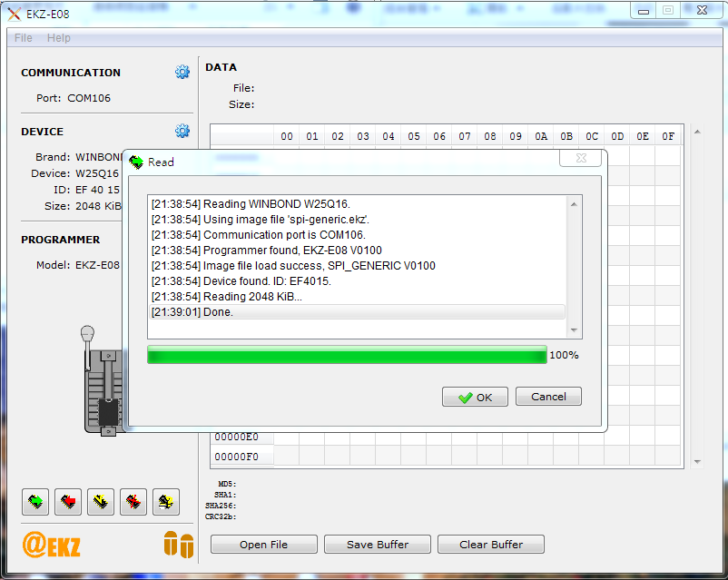Click the green-arrow Read chip icon
The height and width of the screenshot is (580, 728).
click(x=35, y=500)
